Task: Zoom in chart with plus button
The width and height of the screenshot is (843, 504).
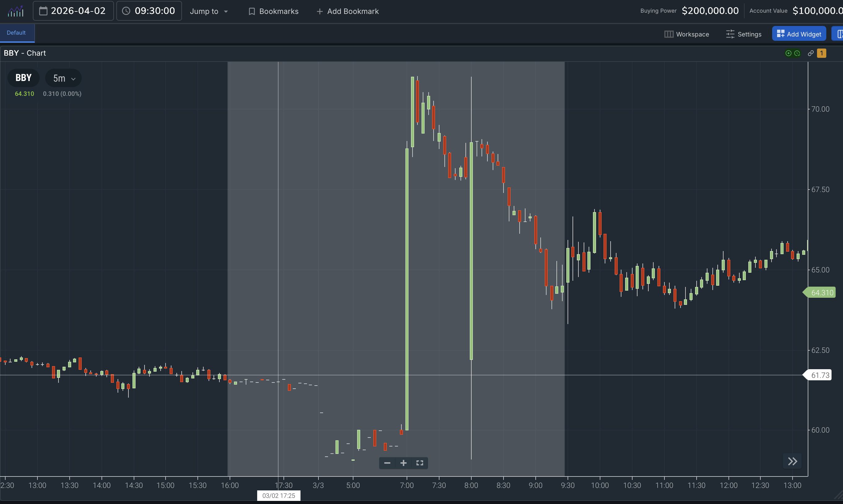Action: point(404,463)
